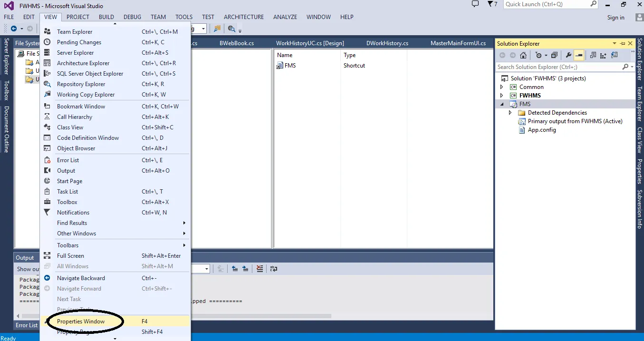Focus Search Solution Explorer field
This screenshot has height=341, width=644.
point(558,67)
